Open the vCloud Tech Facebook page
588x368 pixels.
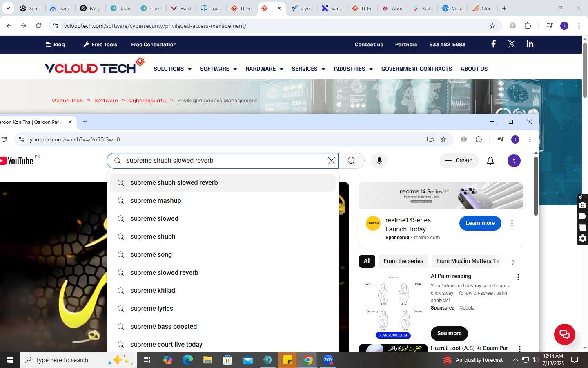click(493, 44)
